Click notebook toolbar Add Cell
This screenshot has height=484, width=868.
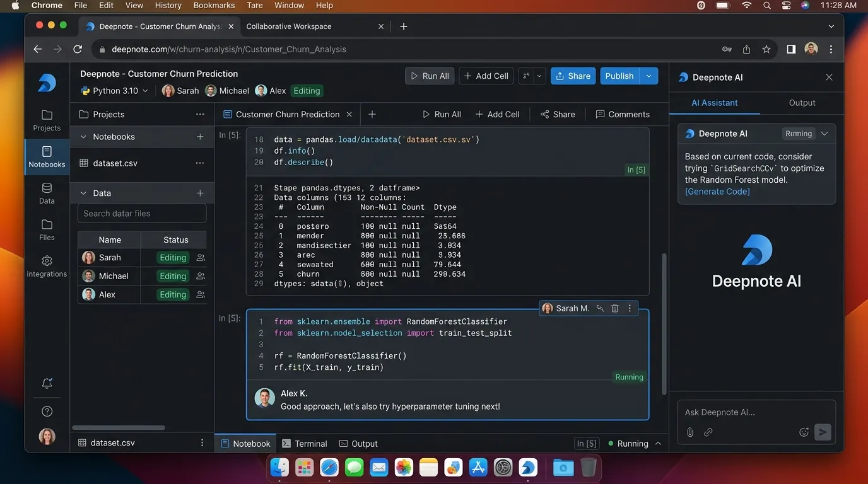[x=497, y=114]
